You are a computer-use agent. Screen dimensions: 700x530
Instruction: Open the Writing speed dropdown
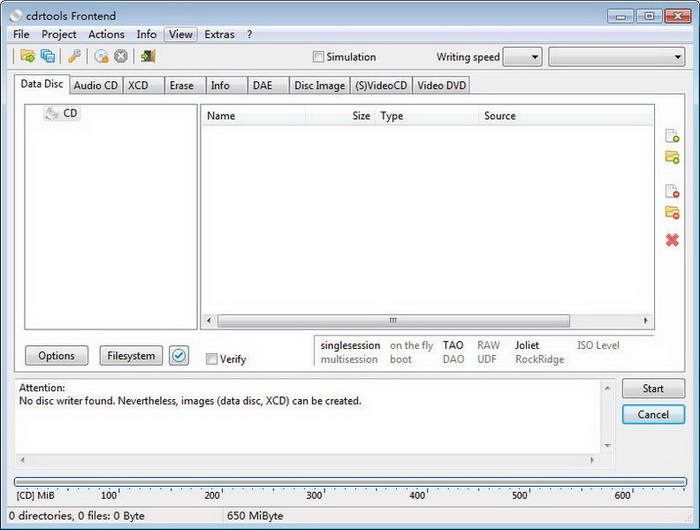[x=522, y=57]
